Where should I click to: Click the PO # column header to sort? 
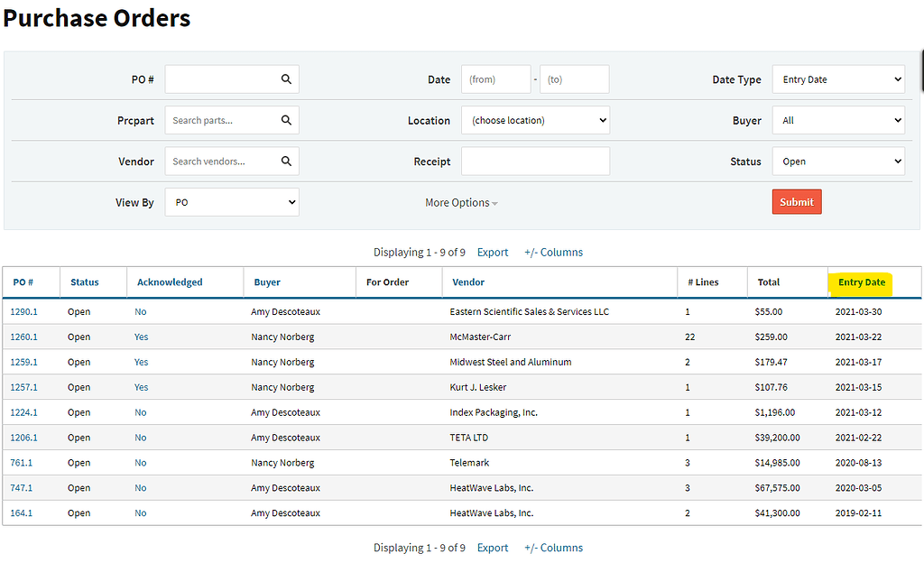click(x=23, y=282)
